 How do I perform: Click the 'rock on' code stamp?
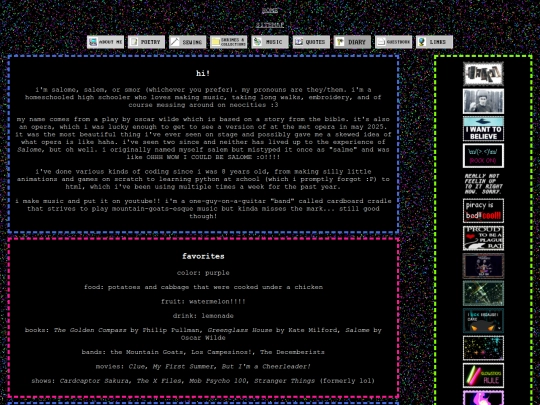coord(483,156)
